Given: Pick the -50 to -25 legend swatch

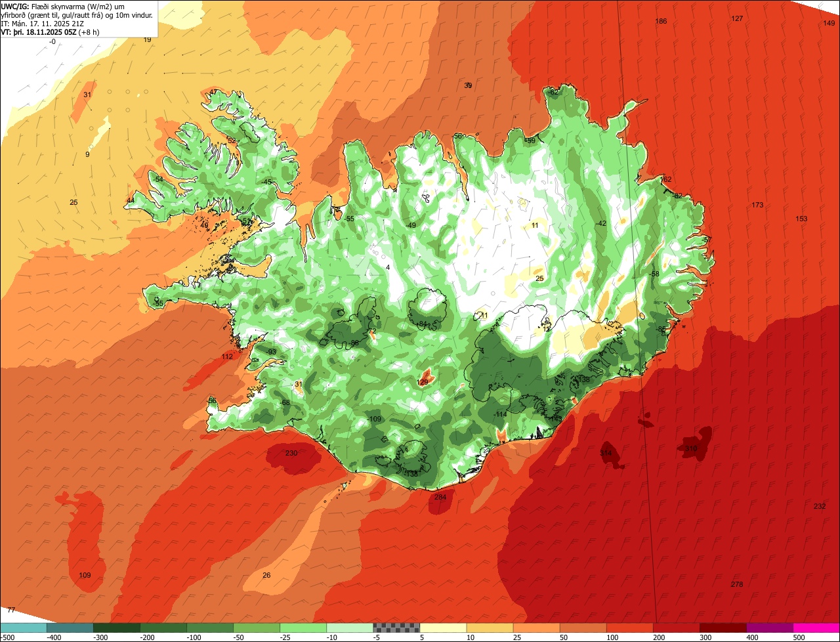Looking at the screenshot, I should click(256, 628).
